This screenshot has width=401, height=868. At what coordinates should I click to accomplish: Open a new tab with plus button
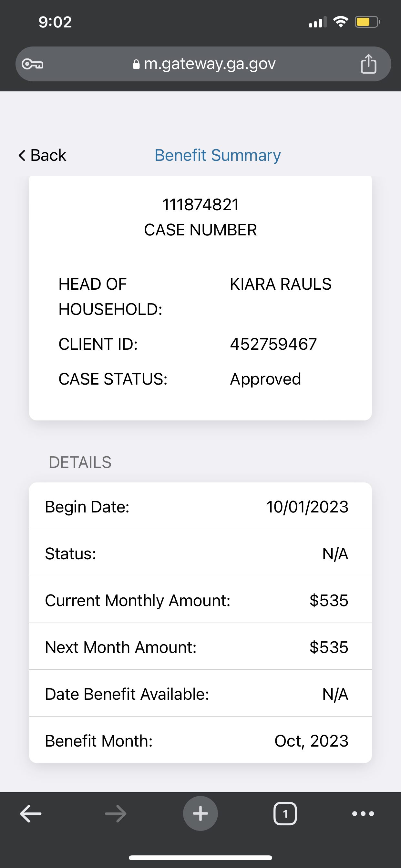[x=200, y=813]
